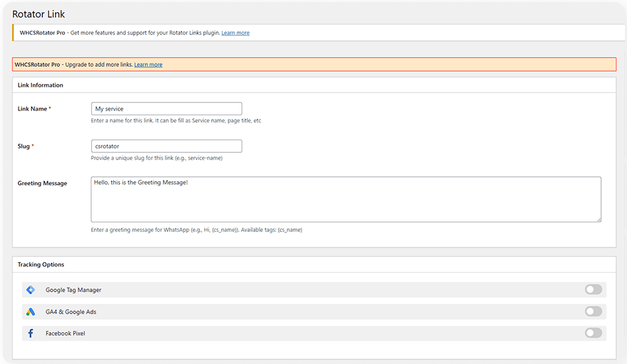This screenshot has width=627, height=364.
Task: Select the Facebook Pixel row label
Action: (x=65, y=334)
